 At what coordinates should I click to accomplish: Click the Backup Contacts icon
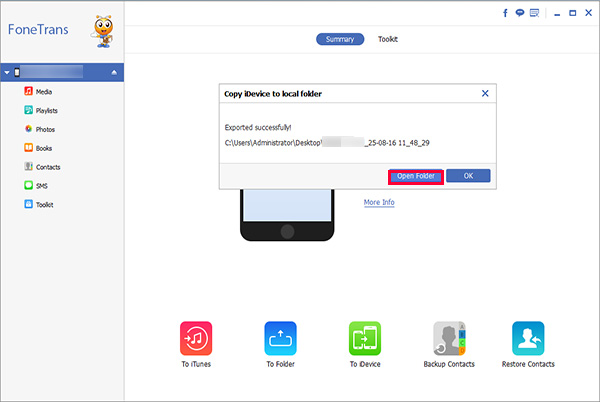[x=449, y=339]
